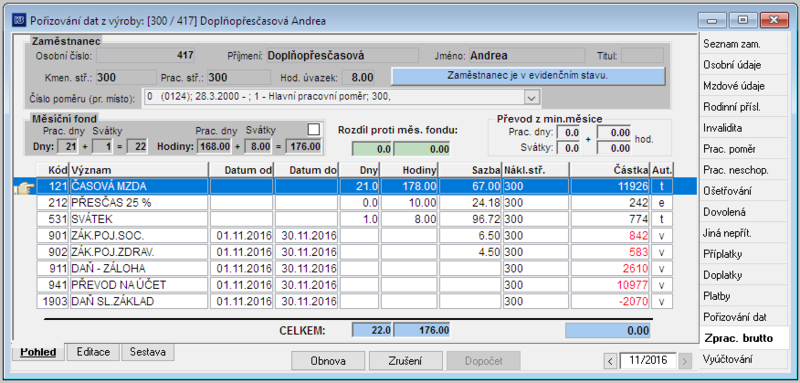Minimize the Pořizování dat window

click(711, 21)
